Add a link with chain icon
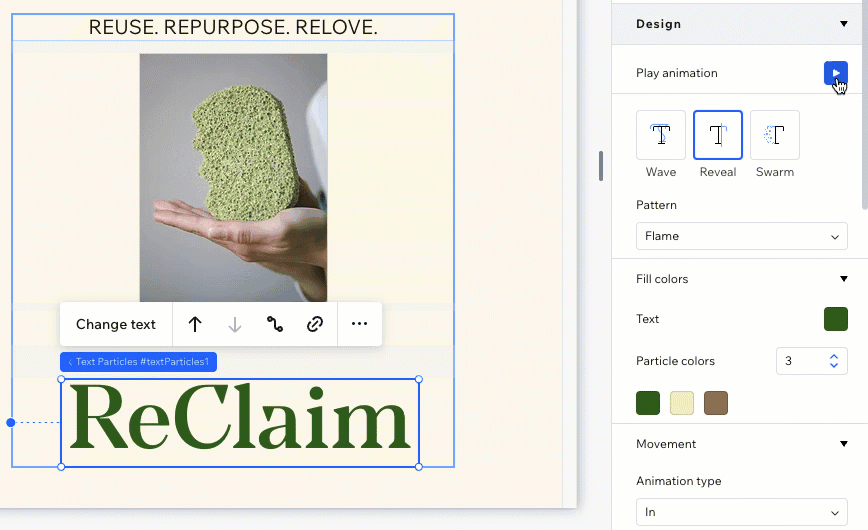 click(x=314, y=324)
